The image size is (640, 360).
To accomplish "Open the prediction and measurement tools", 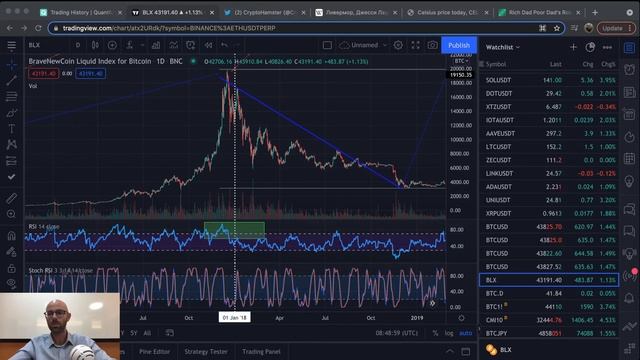I will (11, 161).
